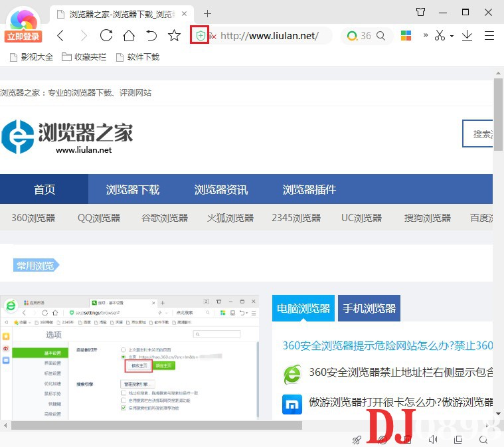Click the page zoom magnifier status icon

483,439
